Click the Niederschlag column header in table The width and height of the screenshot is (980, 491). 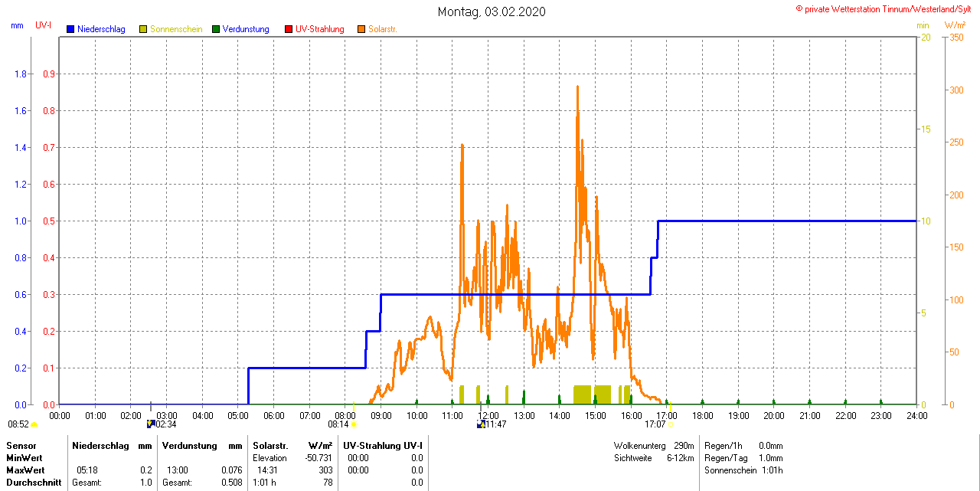pyautogui.click(x=100, y=445)
